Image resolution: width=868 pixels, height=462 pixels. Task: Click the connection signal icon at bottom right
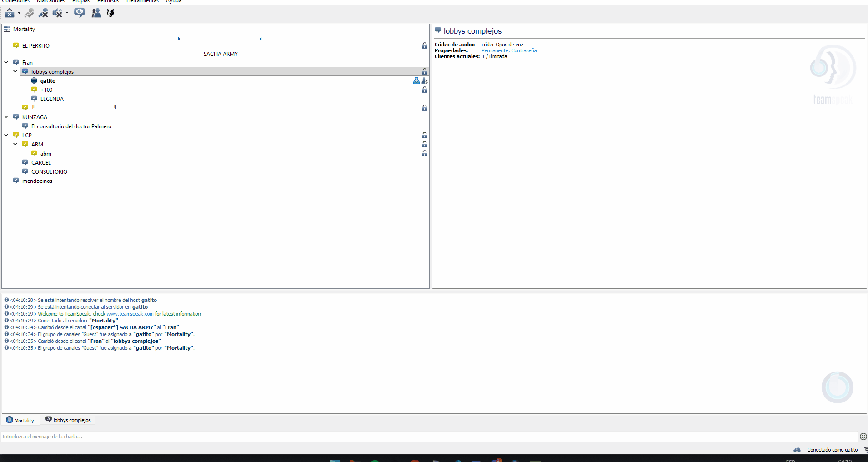point(865,450)
